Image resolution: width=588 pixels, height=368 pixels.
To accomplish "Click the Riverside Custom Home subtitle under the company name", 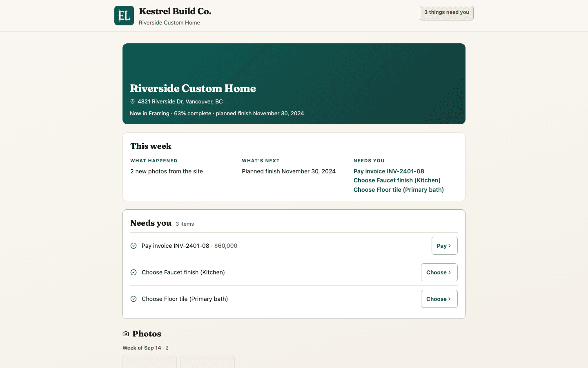I will tap(169, 22).
